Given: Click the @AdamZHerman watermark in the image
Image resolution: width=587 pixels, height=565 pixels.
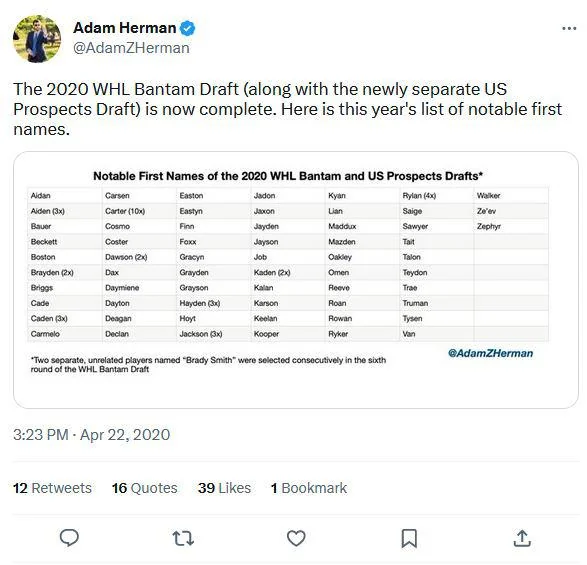Looking at the screenshot, I should pyautogui.click(x=490, y=353).
